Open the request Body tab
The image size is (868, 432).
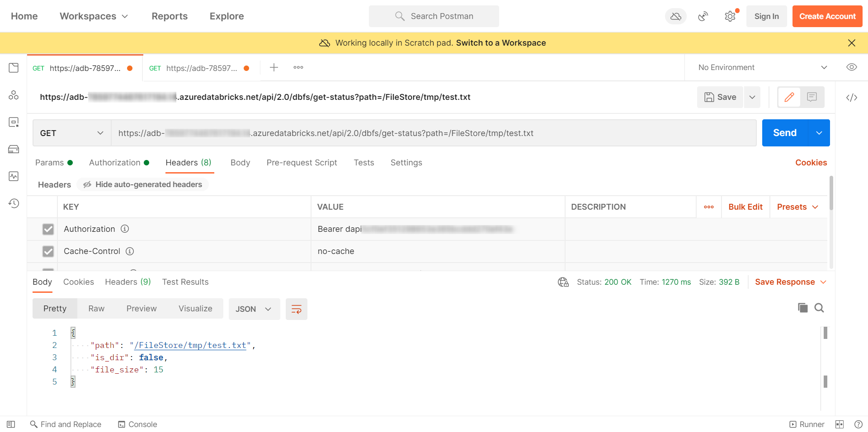click(x=240, y=163)
